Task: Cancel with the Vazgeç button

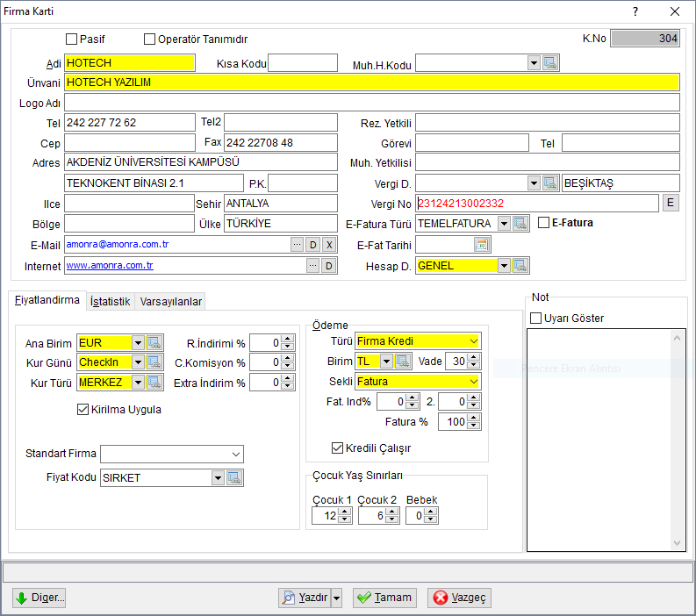Action: point(459,598)
